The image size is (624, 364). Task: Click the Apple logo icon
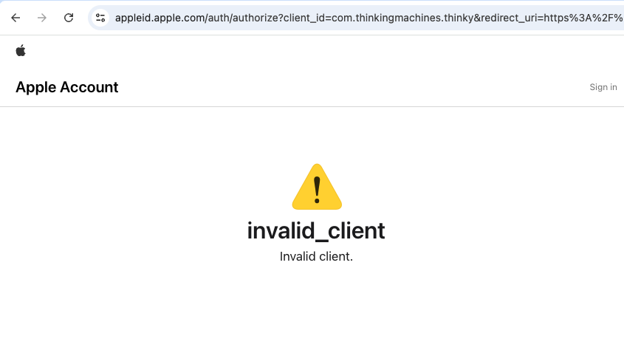tap(21, 50)
